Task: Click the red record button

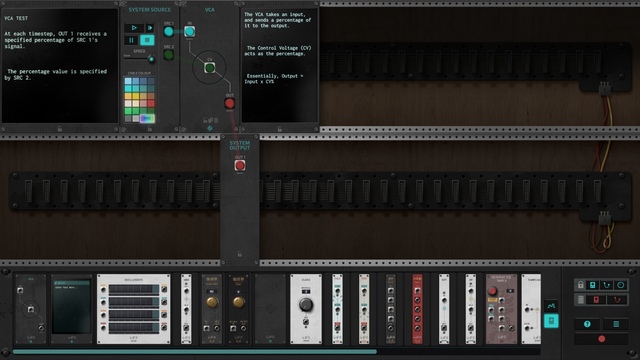Action: 602,339
